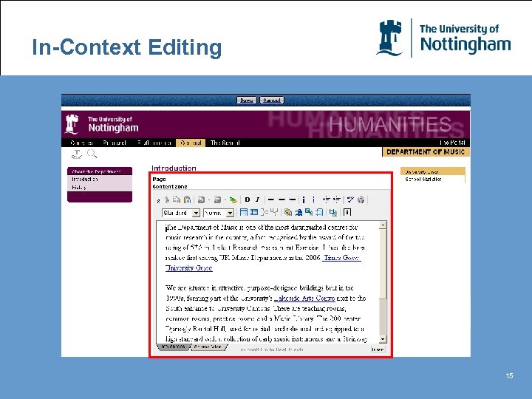The width and height of the screenshot is (532, 399).
Task: Click the boxed info icon ending the toolbar
Action: point(347,212)
